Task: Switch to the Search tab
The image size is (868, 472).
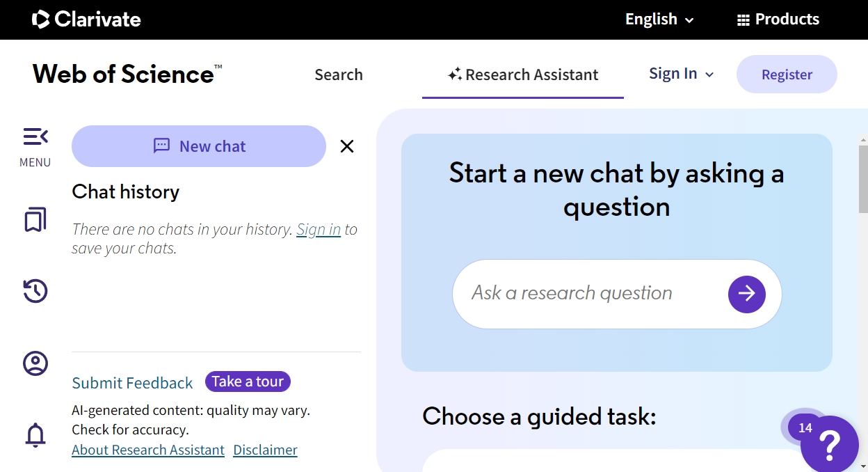Action: click(x=339, y=74)
